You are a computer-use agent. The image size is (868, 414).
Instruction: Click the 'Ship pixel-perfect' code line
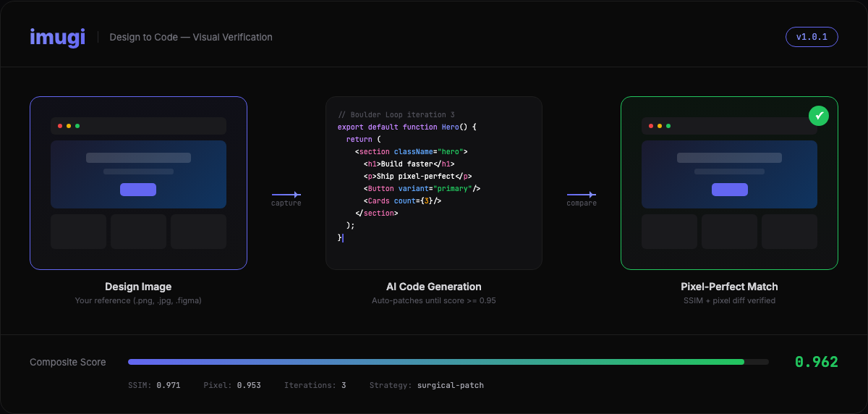(418, 176)
